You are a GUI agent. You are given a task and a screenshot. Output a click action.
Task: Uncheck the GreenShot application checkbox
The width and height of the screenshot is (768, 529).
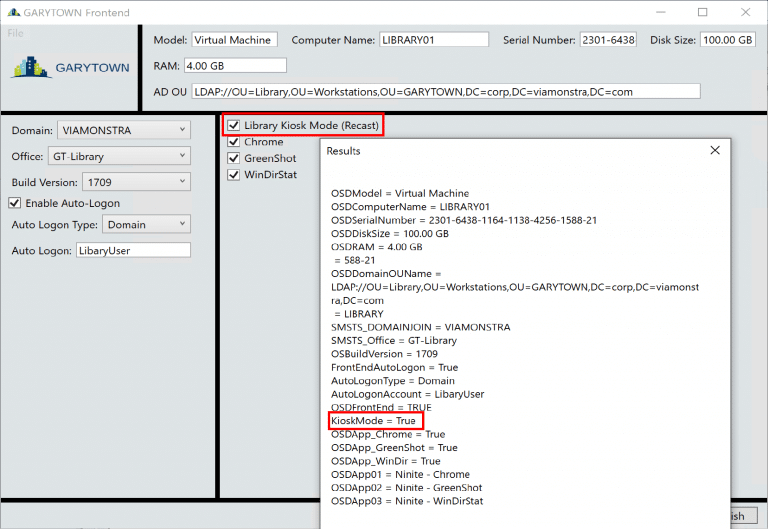point(233,158)
